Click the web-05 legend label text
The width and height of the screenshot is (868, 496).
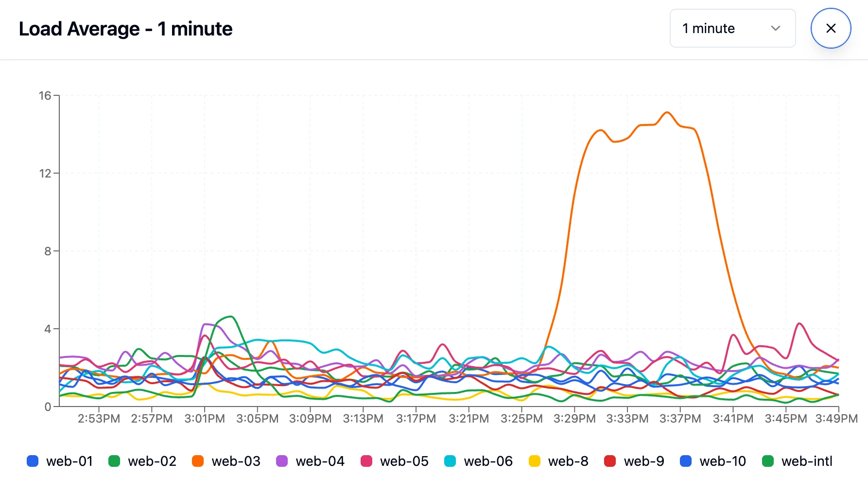(403, 461)
